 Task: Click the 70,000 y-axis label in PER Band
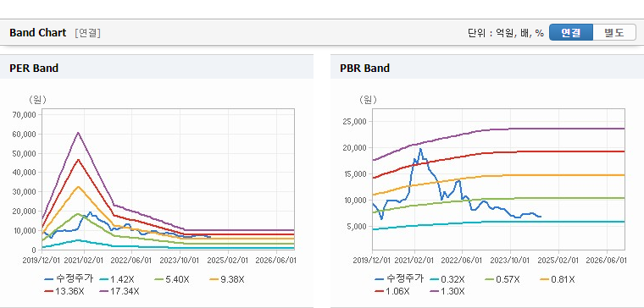pyautogui.click(x=25, y=114)
